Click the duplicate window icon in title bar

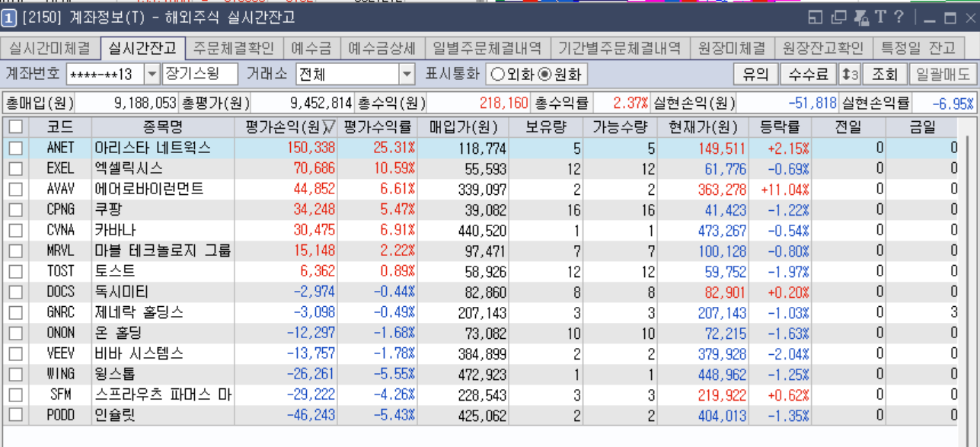pyautogui.click(x=838, y=18)
